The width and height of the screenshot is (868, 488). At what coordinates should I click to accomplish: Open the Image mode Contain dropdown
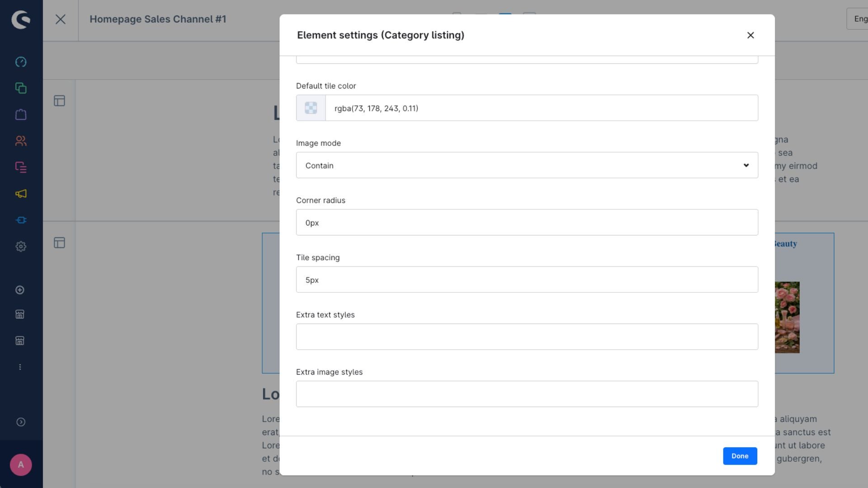coord(527,165)
